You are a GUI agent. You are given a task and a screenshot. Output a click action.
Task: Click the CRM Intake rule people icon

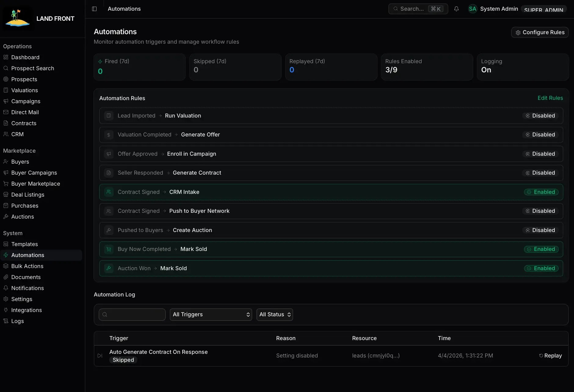pyautogui.click(x=109, y=192)
